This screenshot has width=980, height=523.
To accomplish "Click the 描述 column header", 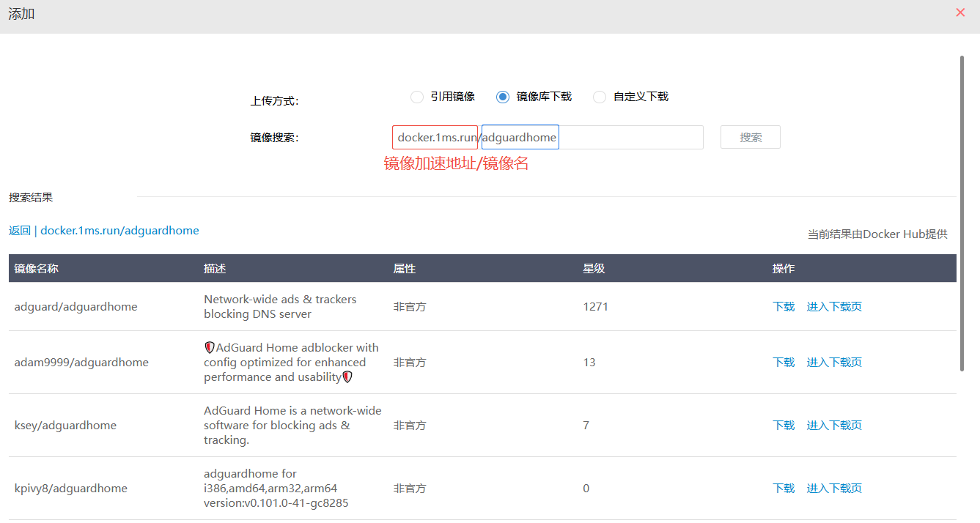I will 215,268.
